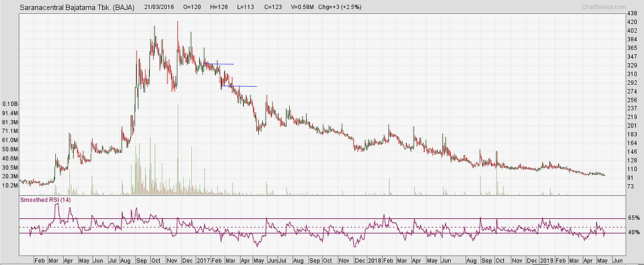Click the 40% RSI level label
This screenshot has width=644, height=265.
click(633, 232)
